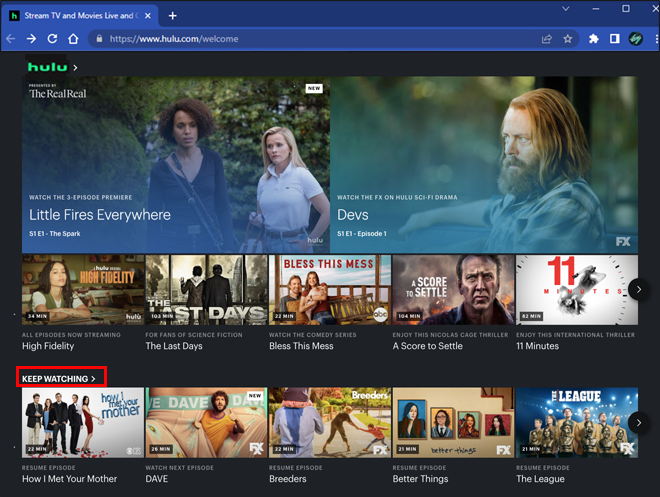Play the DAVE thumbnail

coord(206,423)
